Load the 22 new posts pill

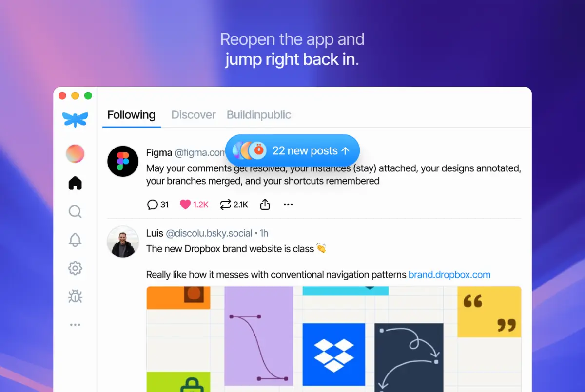(292, 151)
